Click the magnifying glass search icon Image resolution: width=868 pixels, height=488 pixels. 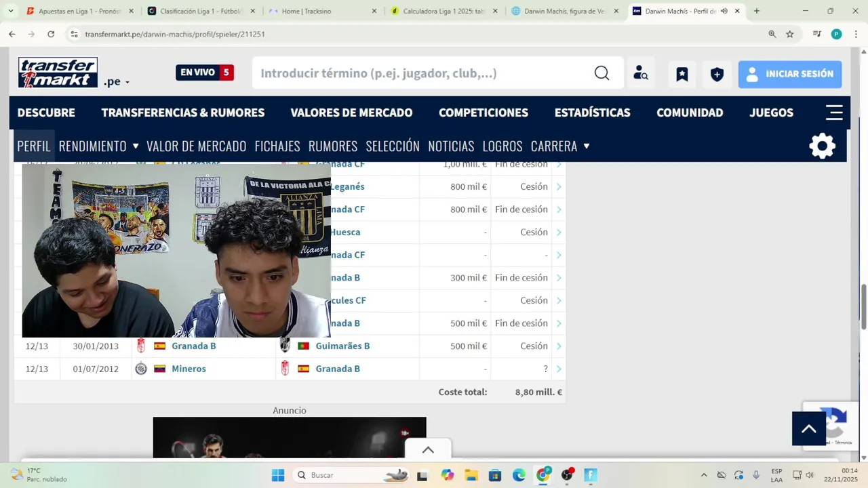[601, 73]
